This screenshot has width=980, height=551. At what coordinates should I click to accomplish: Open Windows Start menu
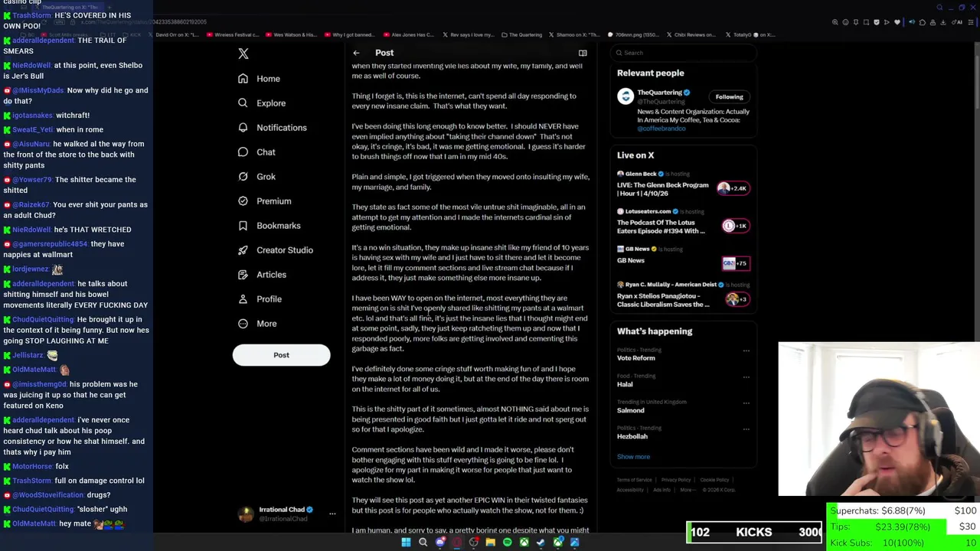[407, 543]
